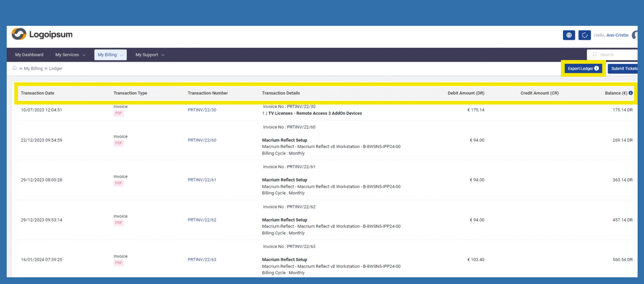Open the globe language selector icon

coord(569,35)
